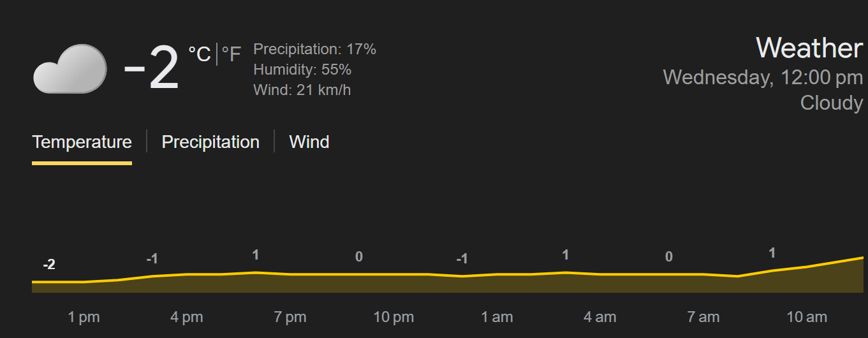Click the large -2 current temperature

coord(151,69)
